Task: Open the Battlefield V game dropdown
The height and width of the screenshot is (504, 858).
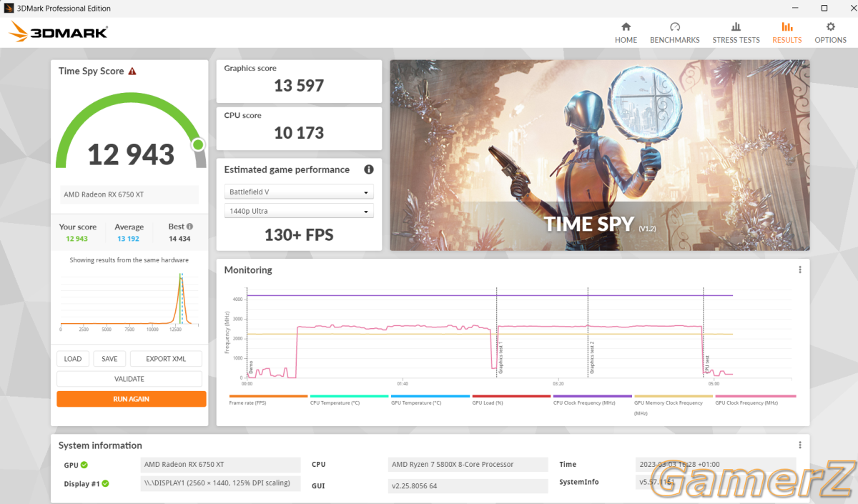Action: [299, 192]
